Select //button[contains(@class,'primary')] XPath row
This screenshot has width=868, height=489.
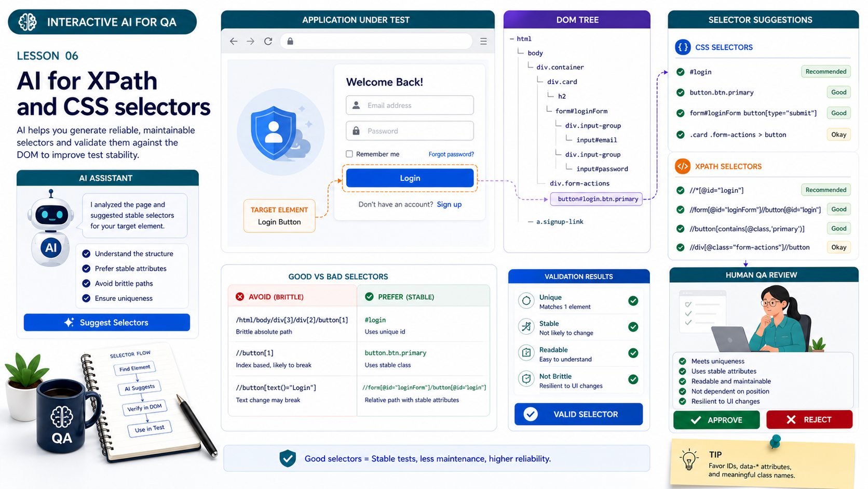click(763, 229)
